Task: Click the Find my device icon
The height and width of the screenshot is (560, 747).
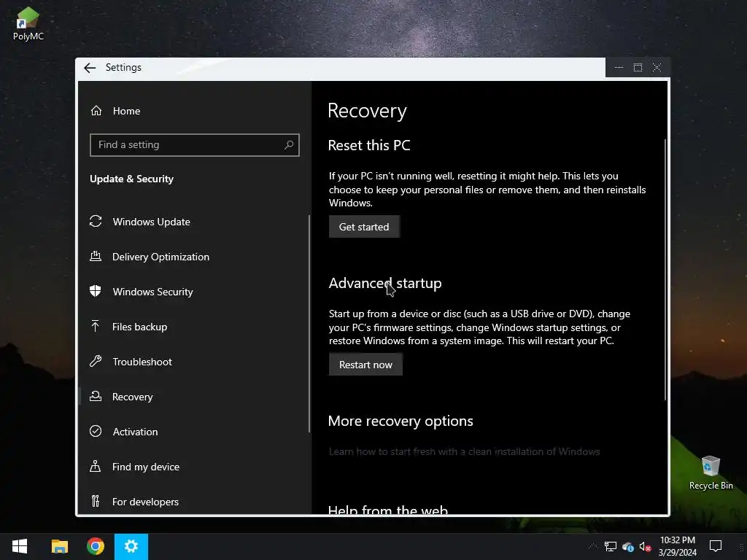Action: 96,466
